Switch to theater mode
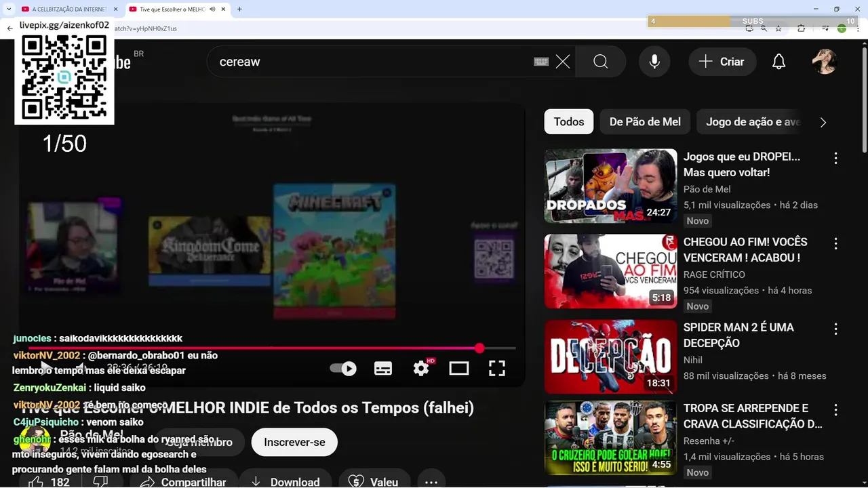Viewport: 868px width, 488px height. pos(459,368)
